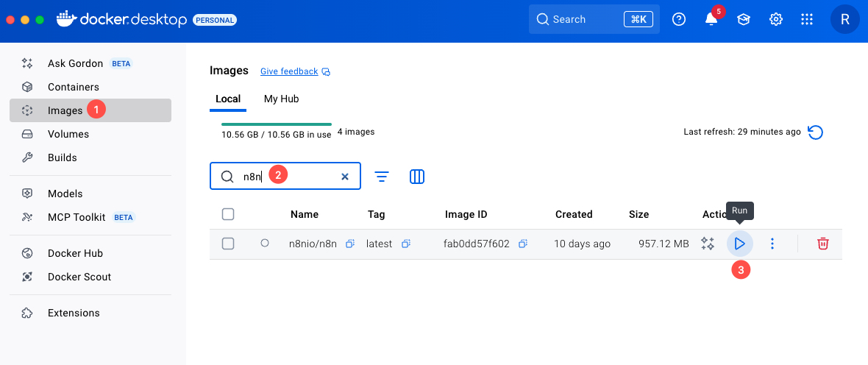Image resolution: width=868 pixels, height=365 pixels.
Task: Switch to the My Hub tab
Action: (281, 99)
